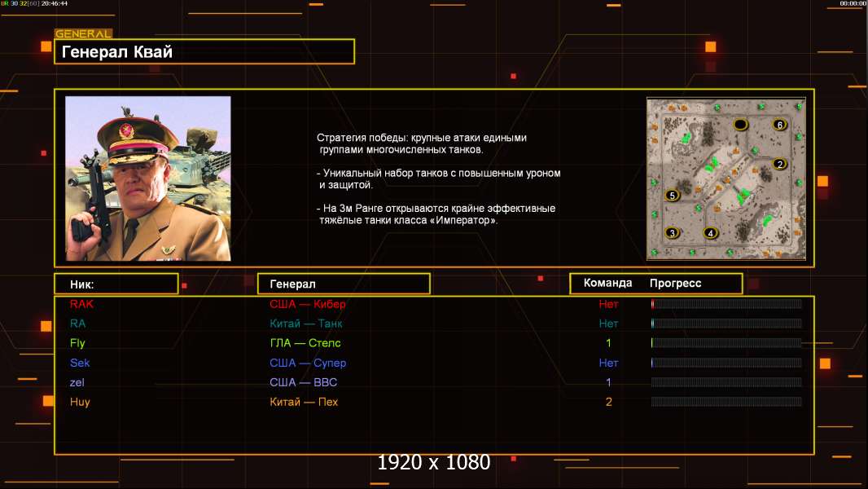
Task: Click team value 1 in zel row
Action: click(608, 383)
